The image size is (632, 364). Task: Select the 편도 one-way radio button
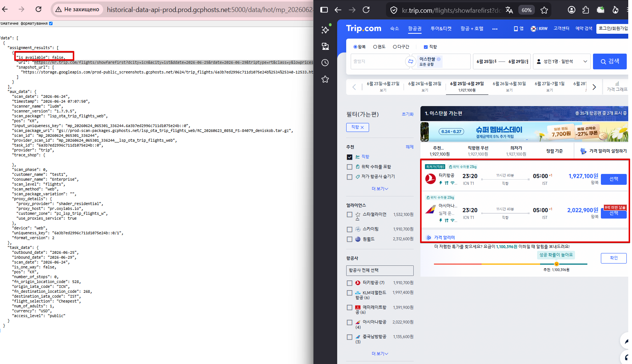[x=375, y=47]
